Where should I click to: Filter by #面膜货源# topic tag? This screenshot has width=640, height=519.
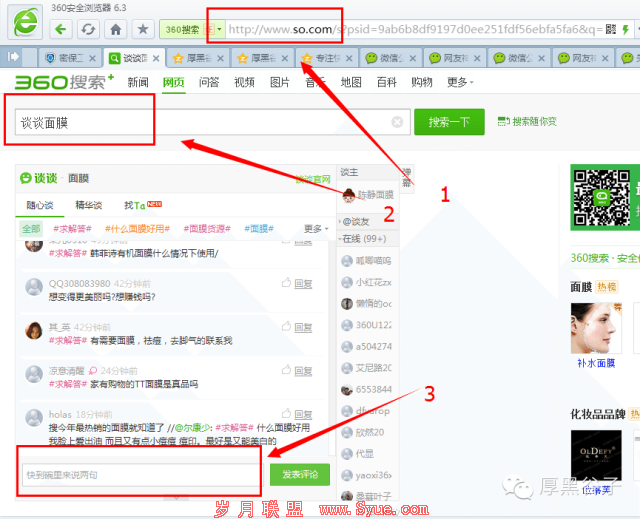207,229
